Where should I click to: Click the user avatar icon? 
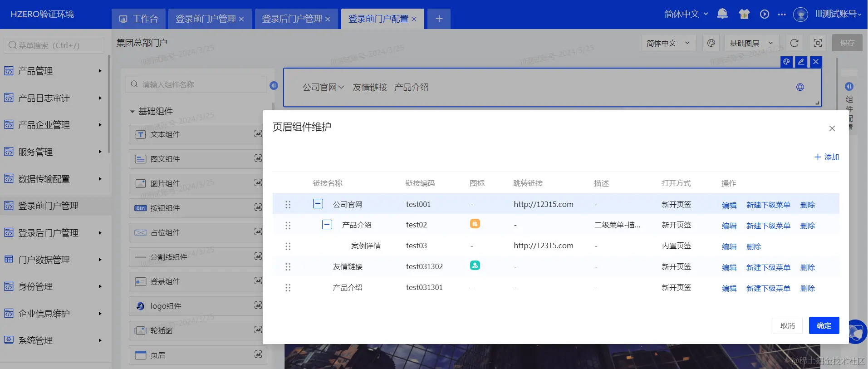[x=800, y=15]
